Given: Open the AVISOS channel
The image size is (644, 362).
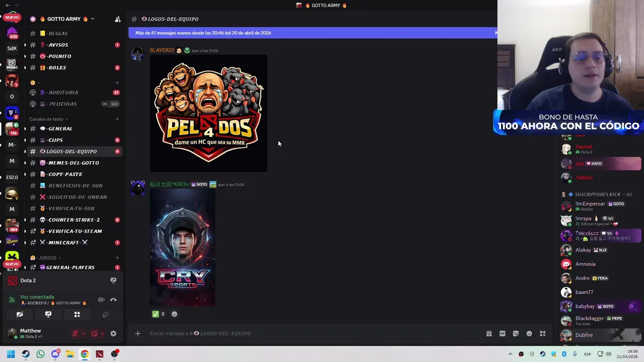Looking at the screenshot, I should (x=74, y=45).
